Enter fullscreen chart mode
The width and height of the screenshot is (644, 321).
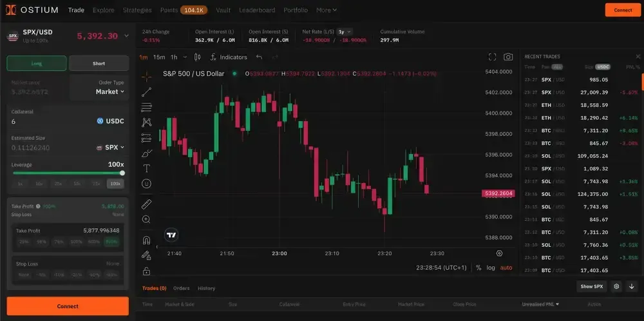coord(493,57)
